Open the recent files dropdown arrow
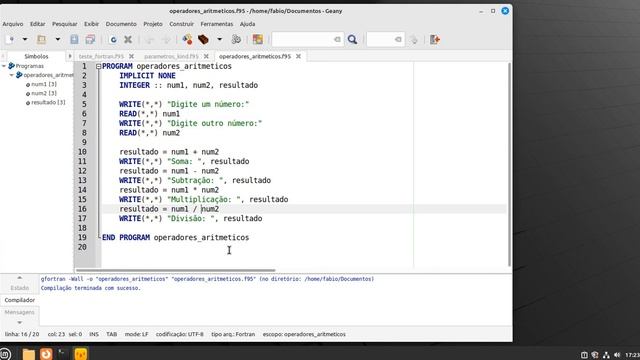Image resolution: width=640 pixels, height=360 pixels. coord(58,40)
